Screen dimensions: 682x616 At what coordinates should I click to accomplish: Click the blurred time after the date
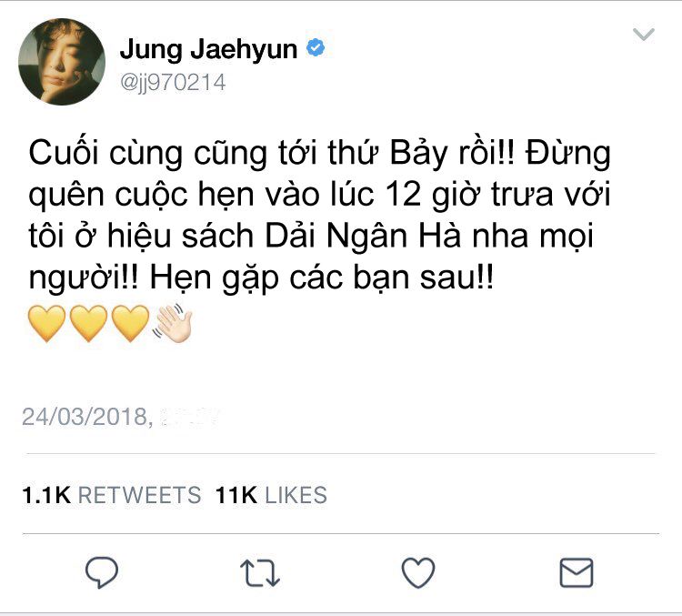tap(191, 417)
